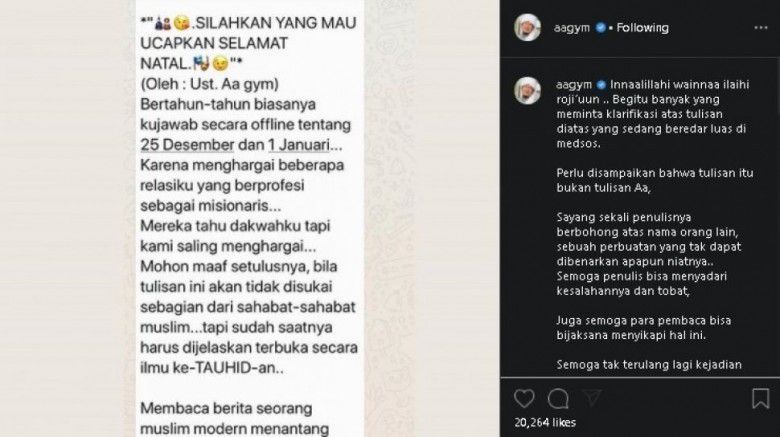The height and width of the screenshot is (437, 780).
Task: Click verified badge next to header username
Action: (x=600, y=28)
